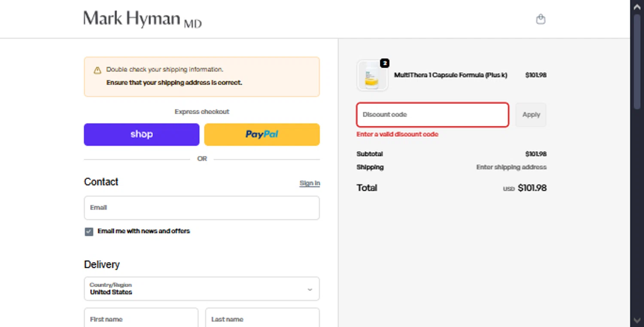The image size is (644, 327).
Task: Open the shopping bag cart icon
Action: 541,19
